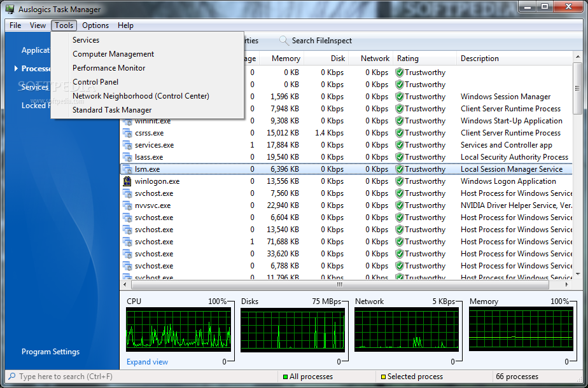The width and height of the screenshot is (588, 388).
Task: Sort by the Disk column header
Action: click(326, 58)
